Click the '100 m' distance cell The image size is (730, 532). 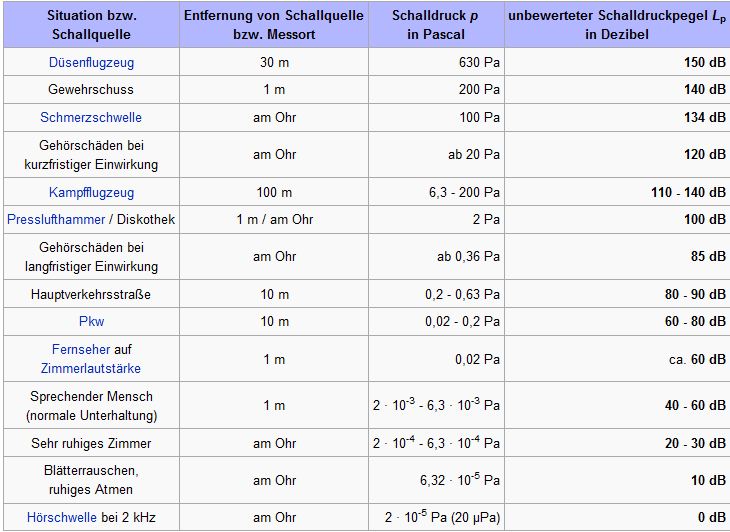click(274, 192)
